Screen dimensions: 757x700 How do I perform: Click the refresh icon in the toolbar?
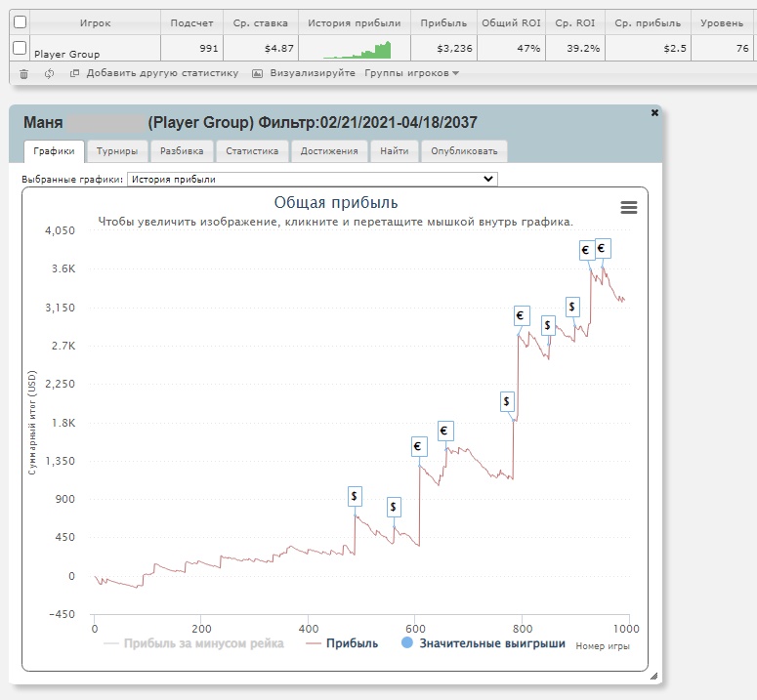49,74
